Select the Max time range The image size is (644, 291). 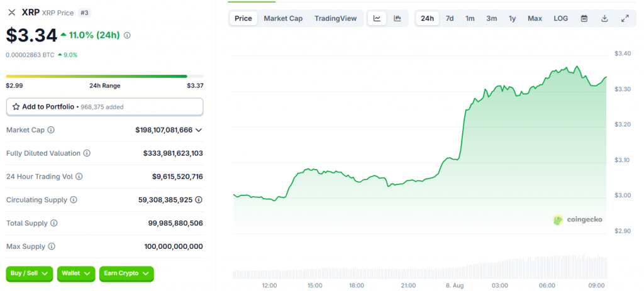coord(535,18)
